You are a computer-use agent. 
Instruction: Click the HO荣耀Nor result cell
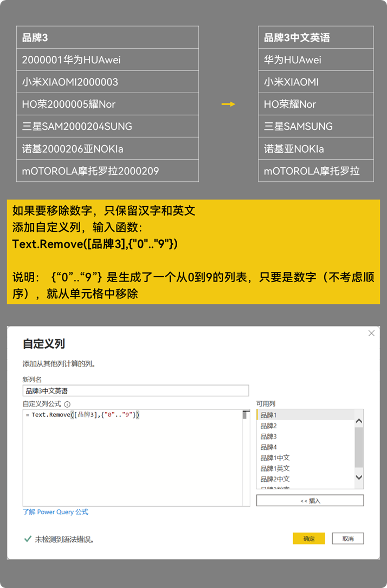point(315,104)
